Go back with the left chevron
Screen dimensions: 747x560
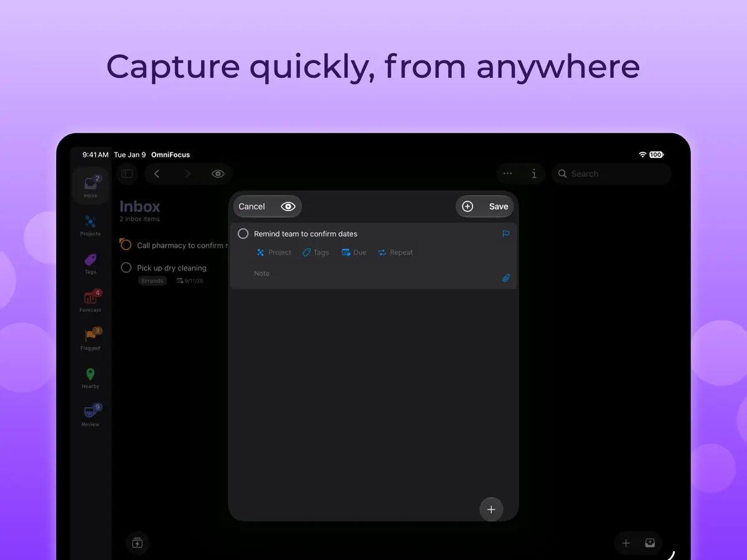click(157, 174)
